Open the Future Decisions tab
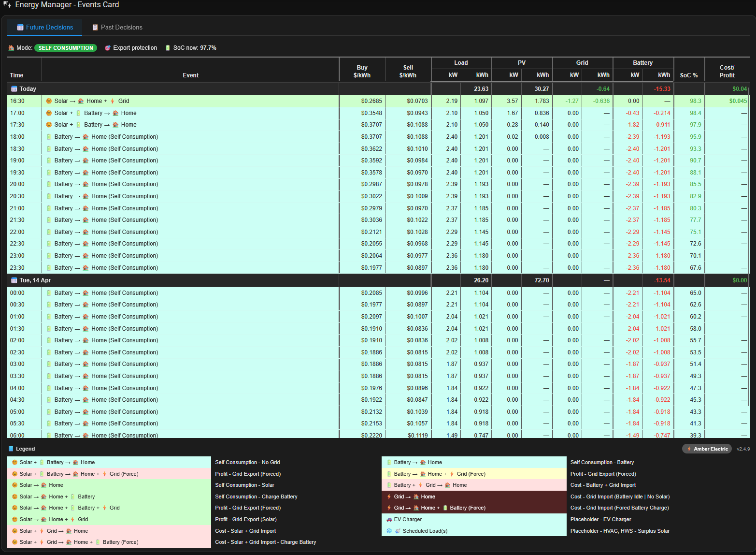This screenshot has width=756, height=555. click(45, 28)
